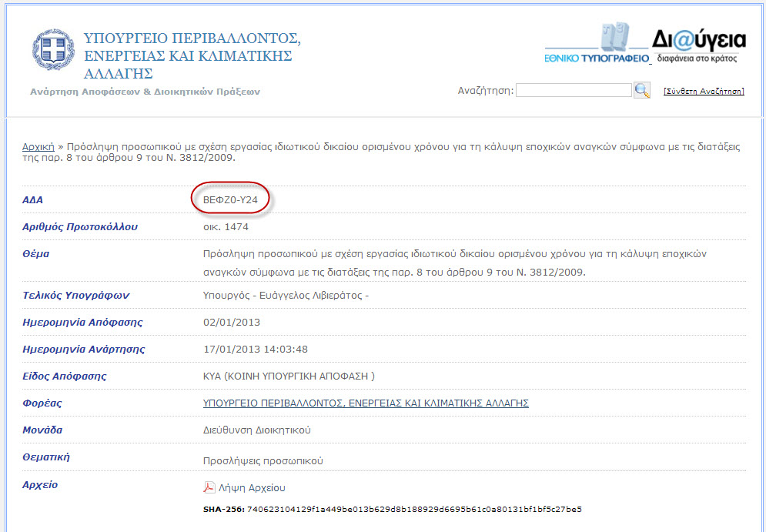The width and height of the screenshot is (766, 532).
Task: Click the red PDF file icon
Action: [209, 487]
